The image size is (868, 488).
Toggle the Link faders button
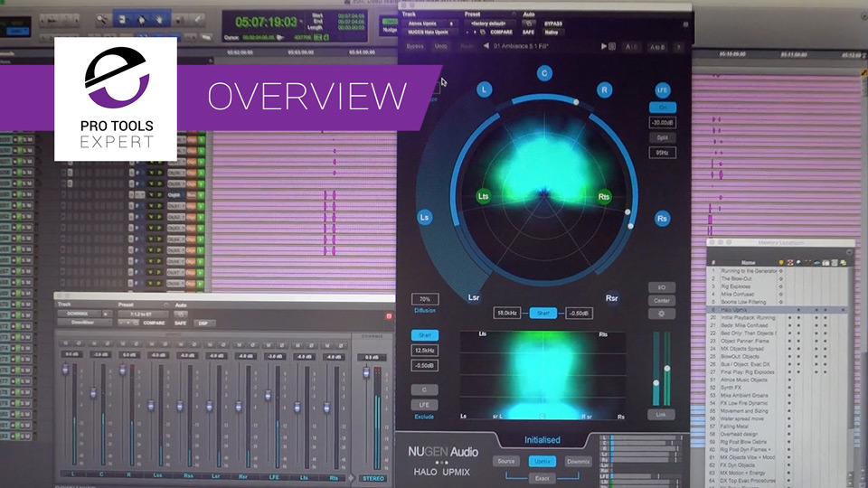pos(662,414)
